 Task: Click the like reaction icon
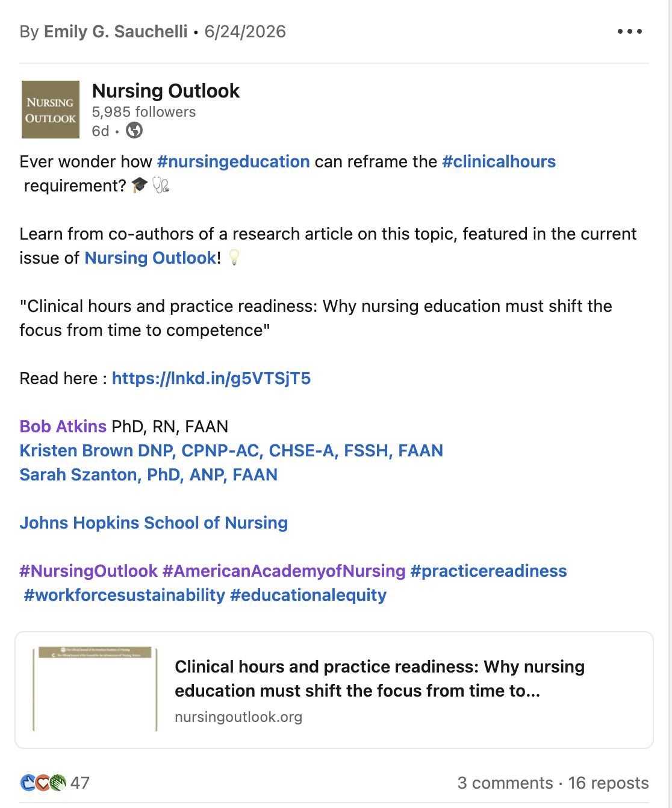[x=28, y=783]
